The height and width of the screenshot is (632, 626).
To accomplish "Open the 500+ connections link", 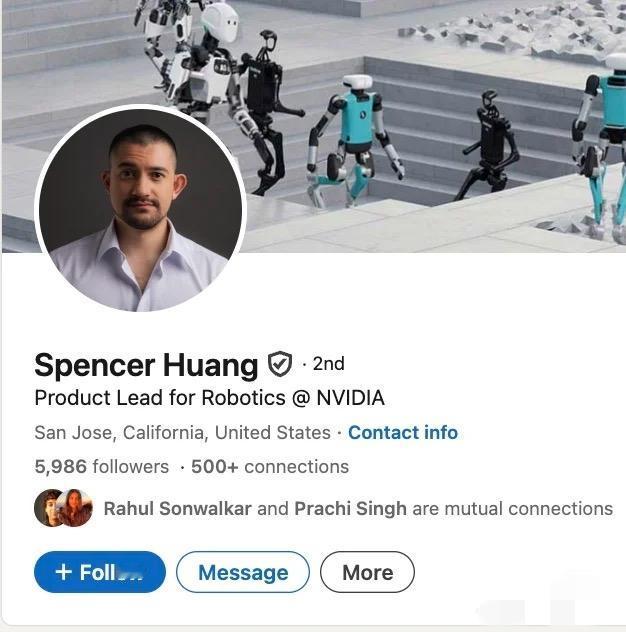I will pyautogui.click(x=270, y=467).
